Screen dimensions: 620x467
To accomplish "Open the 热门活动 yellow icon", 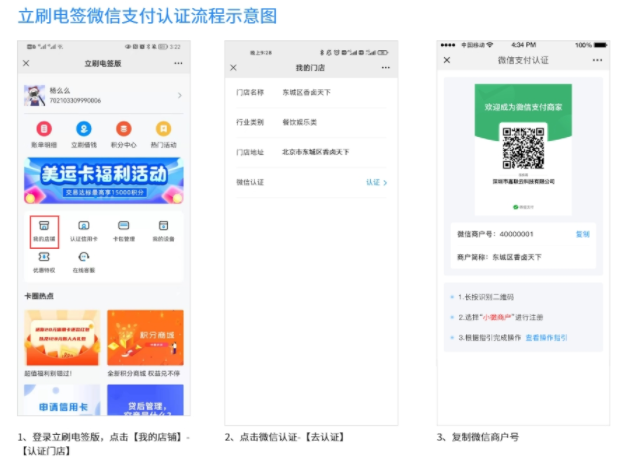I will coord(164,129).
